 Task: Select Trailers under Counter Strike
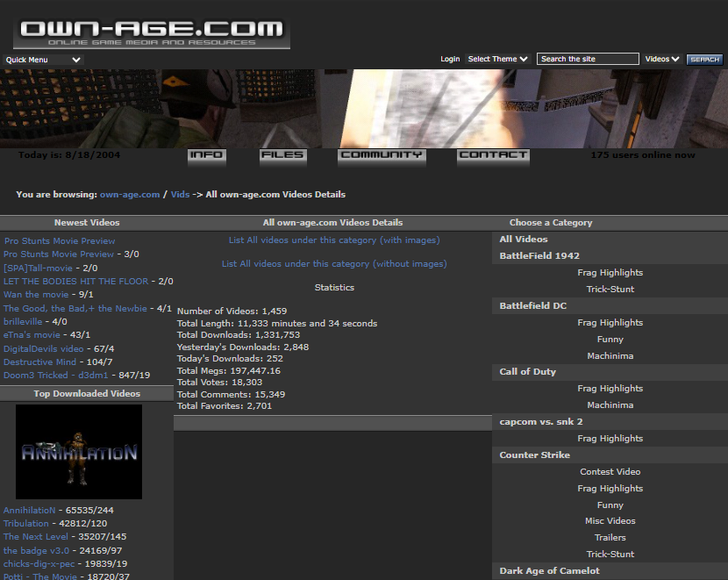[610, 538]
